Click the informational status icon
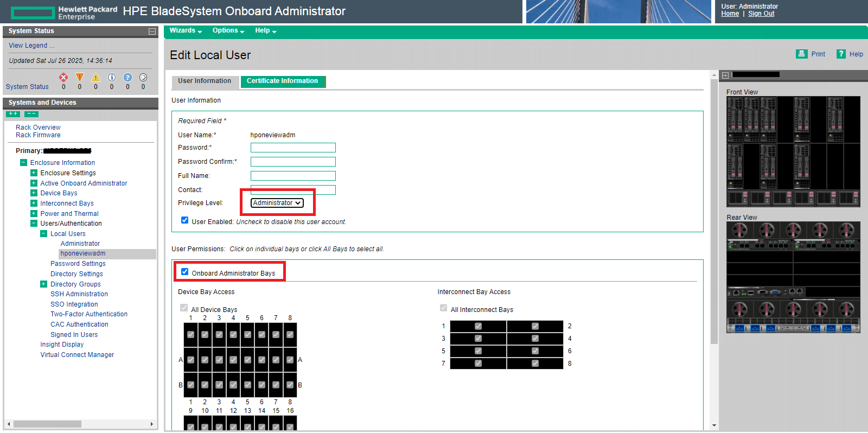Screen dimensions: 868x433 tap(112, 78)
